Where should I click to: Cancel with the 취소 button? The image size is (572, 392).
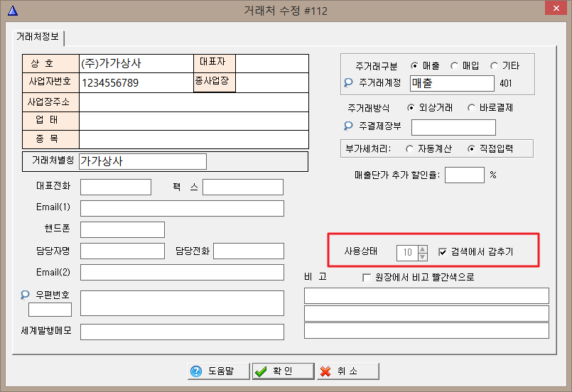(x=348, y=371)
